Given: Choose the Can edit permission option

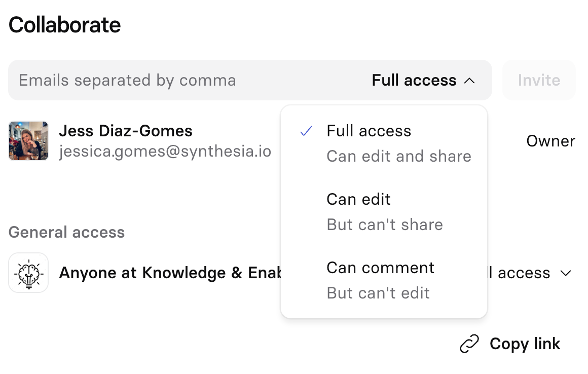Looking at the screenshot, I should tap(359, 200).
